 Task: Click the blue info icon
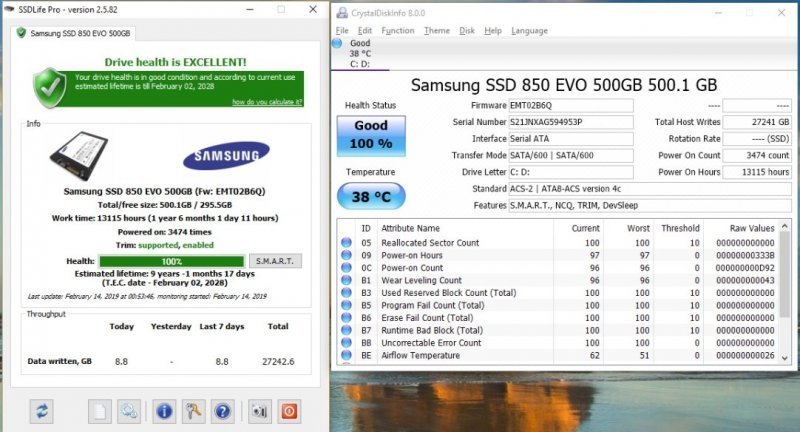pyautogui.click(x=164, y=410)
